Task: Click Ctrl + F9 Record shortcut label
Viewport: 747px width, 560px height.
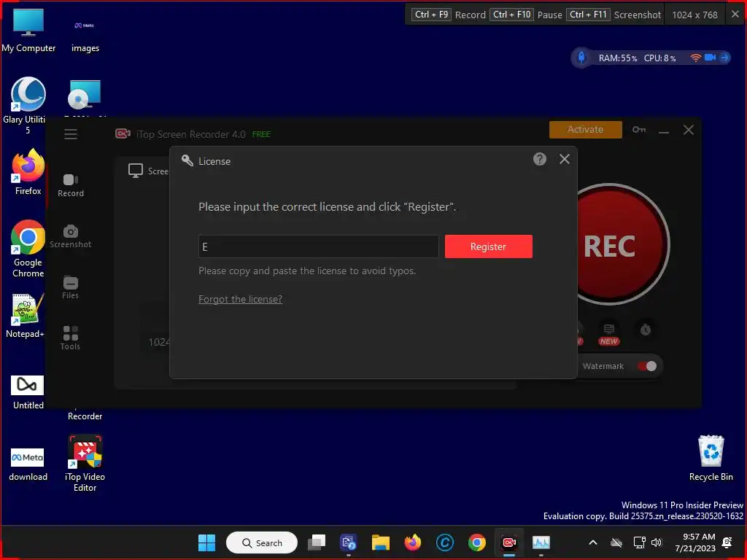Action: tap(449, 15)
